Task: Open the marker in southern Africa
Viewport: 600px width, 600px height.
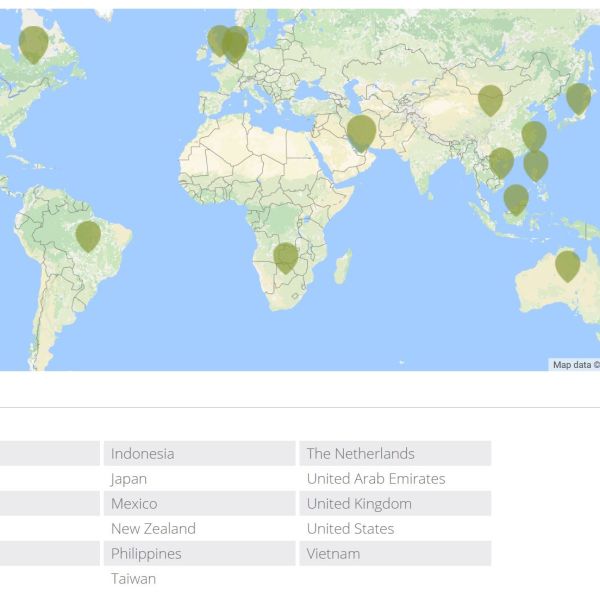Action: pyautogui.click(x=286, y=256)
